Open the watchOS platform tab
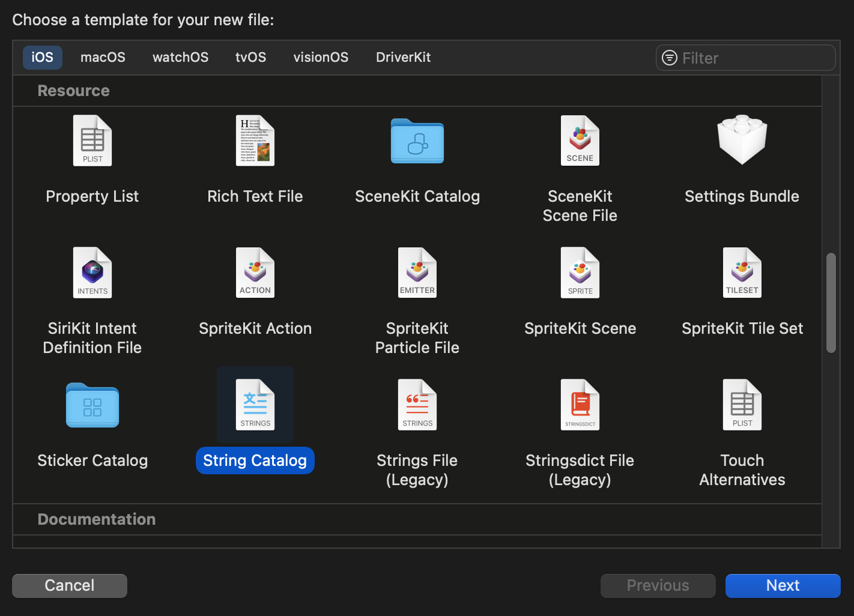 pyautogui.click(x=181, y=58)
